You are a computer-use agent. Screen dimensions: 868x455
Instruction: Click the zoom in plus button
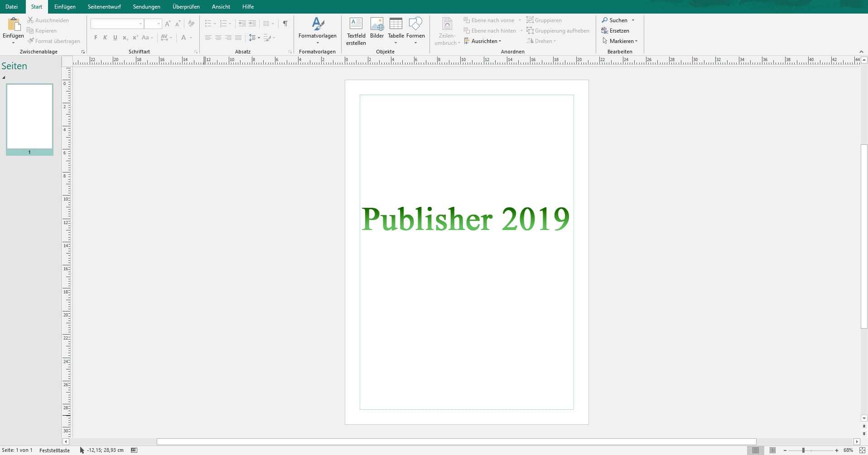click(837, 450)
